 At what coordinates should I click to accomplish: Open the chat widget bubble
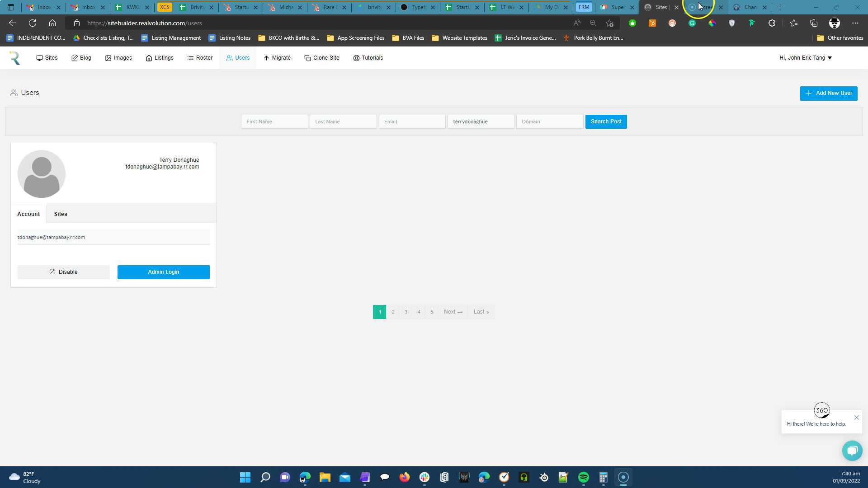coord(852,450)
